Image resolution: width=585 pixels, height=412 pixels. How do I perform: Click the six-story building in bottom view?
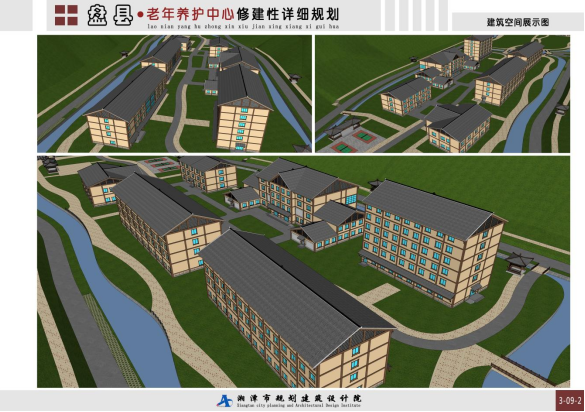432,242
